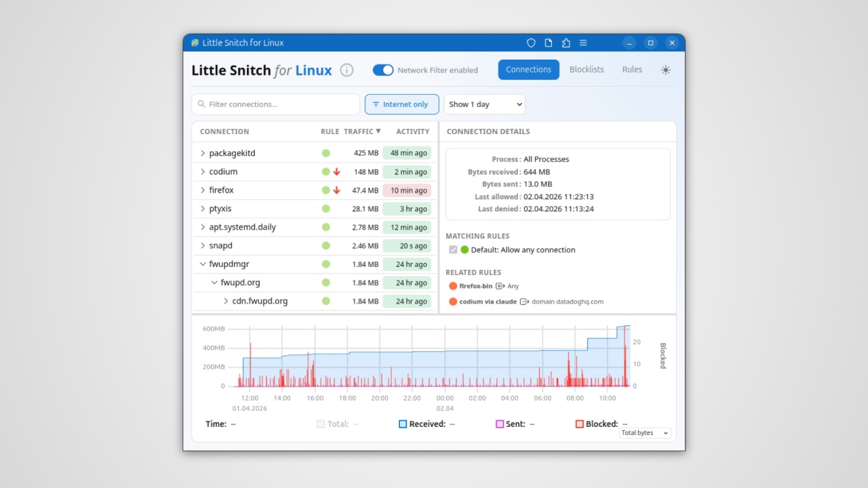
Task: Open the Show 1 day dropdown
Action: point(484,104)
